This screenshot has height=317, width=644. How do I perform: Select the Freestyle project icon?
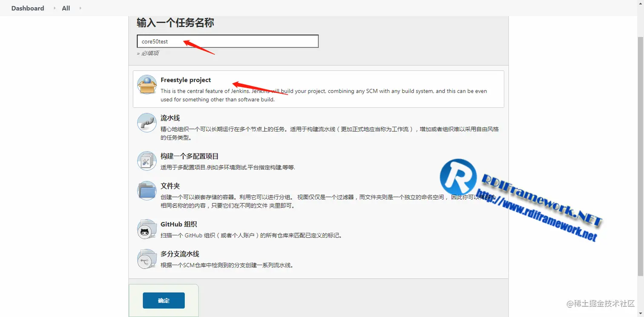pyautogui.click(x=147, y=85)
